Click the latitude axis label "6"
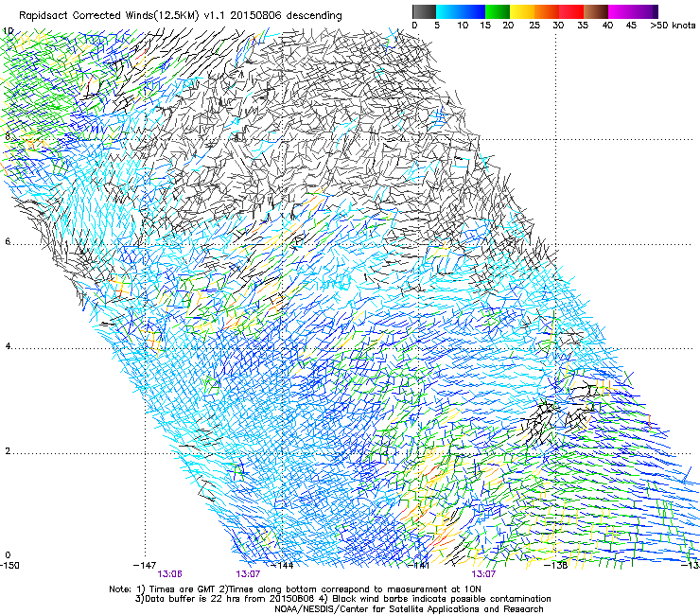Viewport: 700px width, 615px height. pos(8,241)
